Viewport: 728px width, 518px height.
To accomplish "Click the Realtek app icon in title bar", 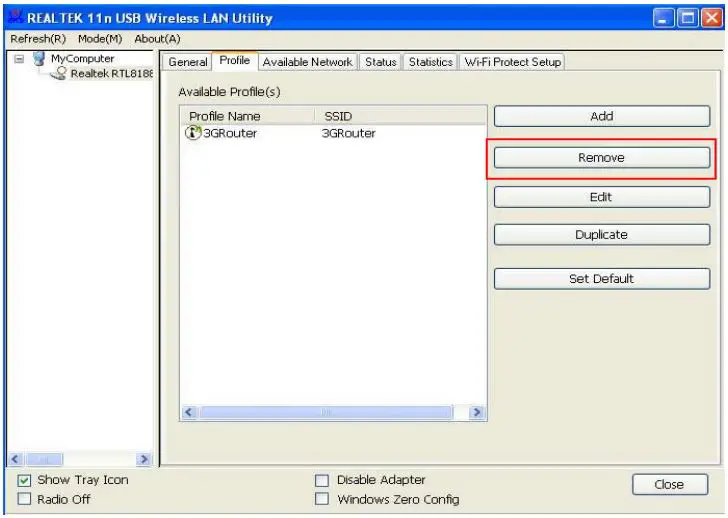I will (x=15, y=16).
